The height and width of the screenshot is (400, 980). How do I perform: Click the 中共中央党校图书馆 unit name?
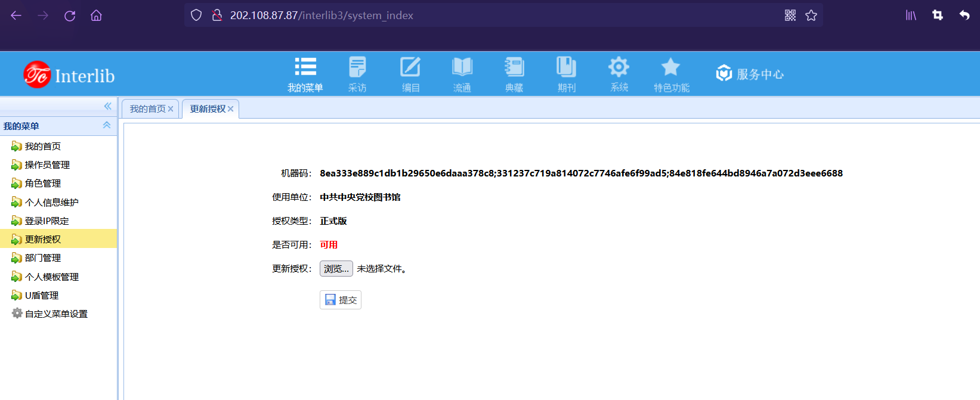coord(360,197)
